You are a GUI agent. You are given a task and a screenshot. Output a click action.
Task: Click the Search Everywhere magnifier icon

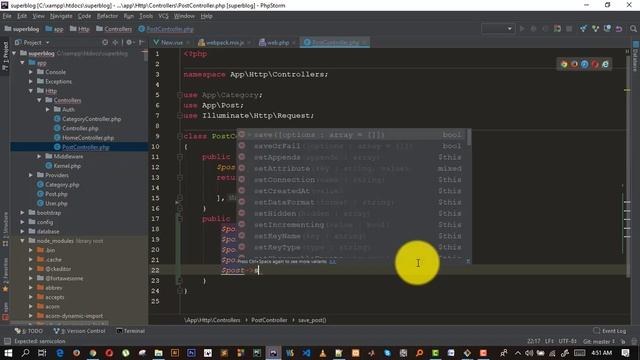tap(633, 29)
